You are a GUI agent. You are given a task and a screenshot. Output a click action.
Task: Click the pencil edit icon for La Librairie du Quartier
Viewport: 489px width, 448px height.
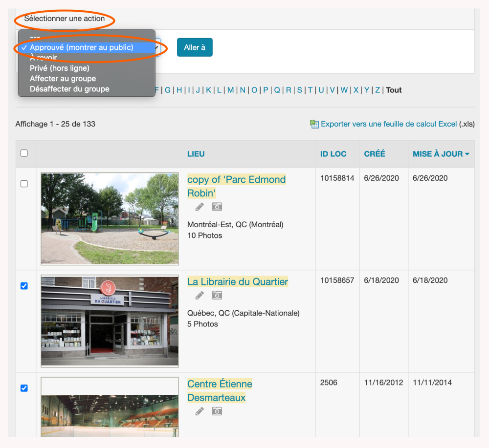[x=200, y=296]
